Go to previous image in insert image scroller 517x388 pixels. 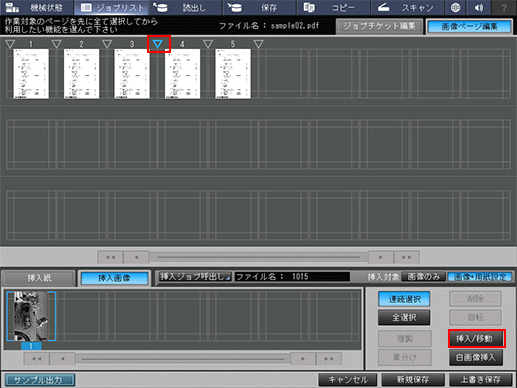[x=62, y=359]
